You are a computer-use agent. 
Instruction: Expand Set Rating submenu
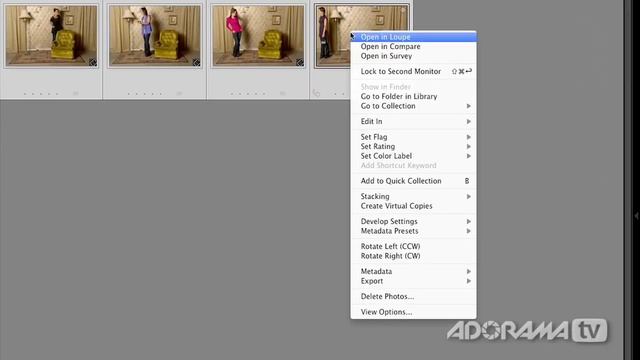tap(413, 147)
